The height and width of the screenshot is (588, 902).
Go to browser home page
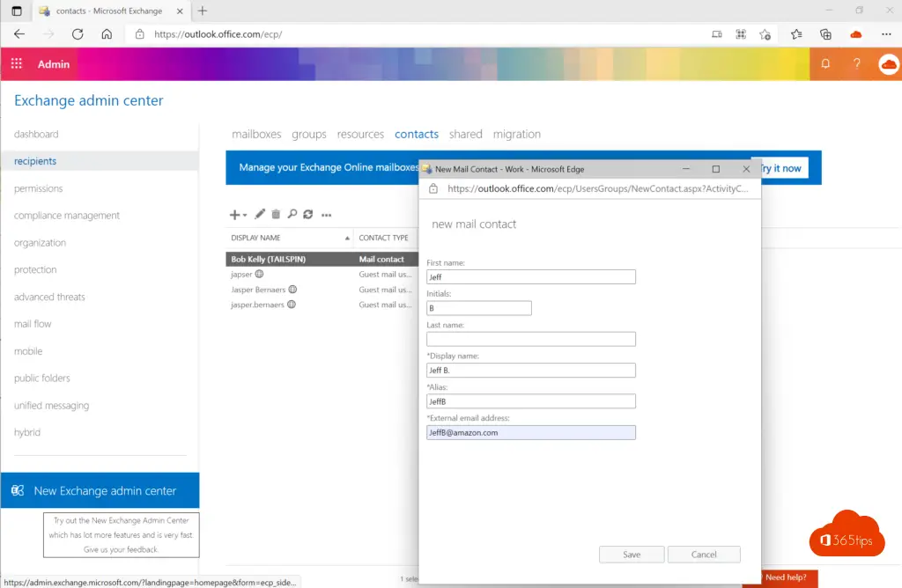(x=107, y=34)
